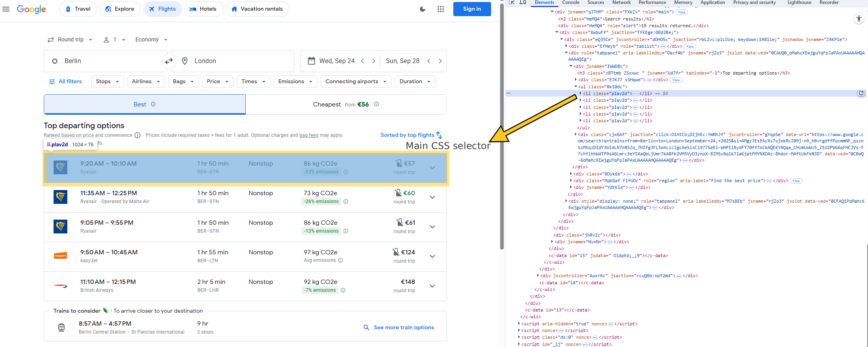Select the Cheapest results tab
868x347 pixels.
pyautogui.click(x=346, y=104)
